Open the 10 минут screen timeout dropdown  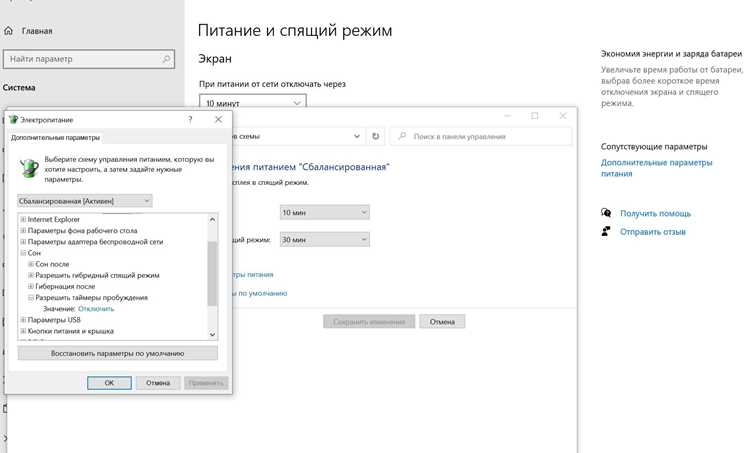click(253, 102)
